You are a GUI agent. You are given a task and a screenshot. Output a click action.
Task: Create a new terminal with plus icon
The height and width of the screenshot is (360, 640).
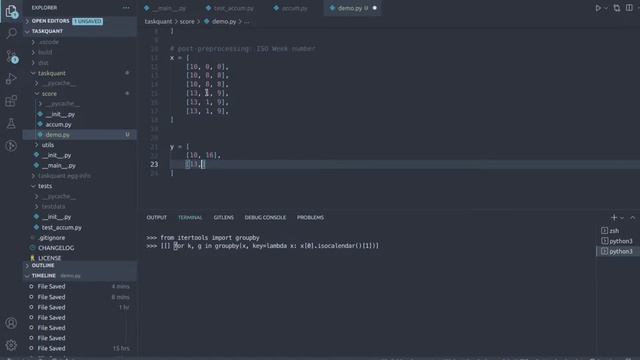[x=614, y=218]
